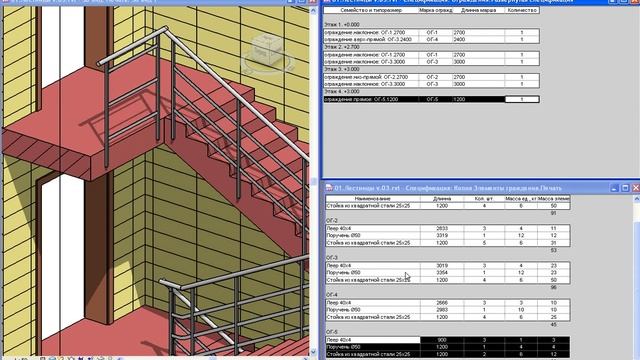Click the Revit file icon in the lower schedule title bar

coord(329,188)
